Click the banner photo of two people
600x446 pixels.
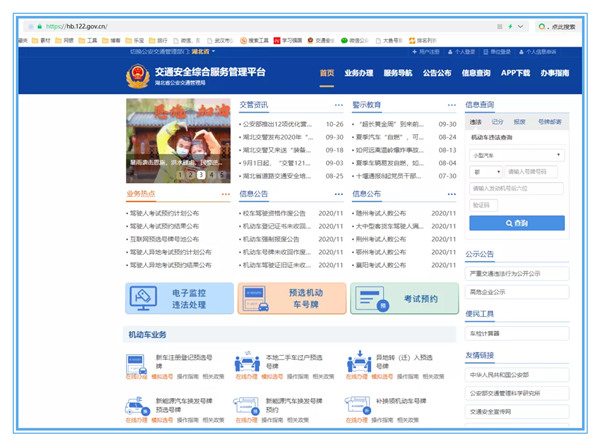point(178,141)
